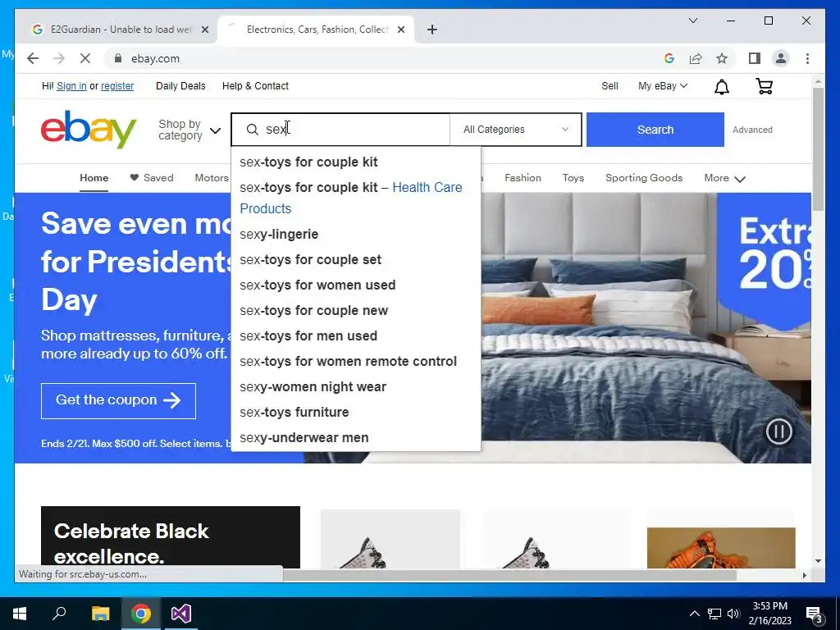The image size is (840, 630).
Task: Close the eBay Electronics tab
Action: 400,30
